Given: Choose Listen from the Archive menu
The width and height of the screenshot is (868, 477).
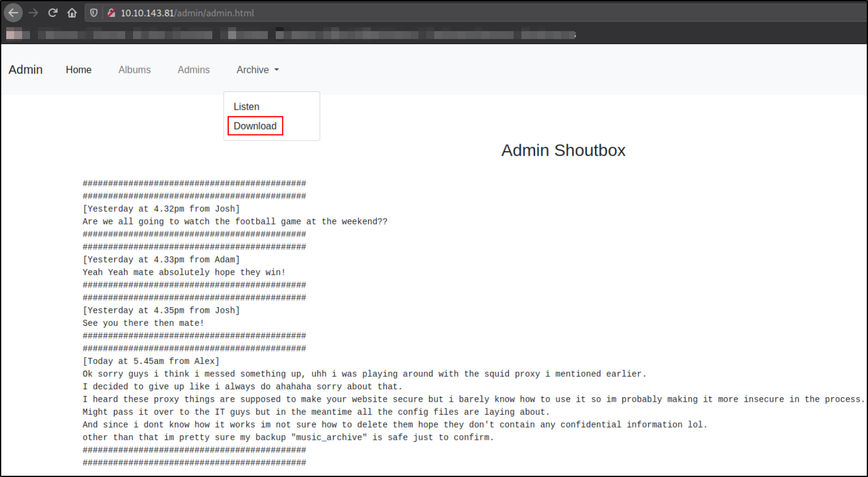Looking at the screenshot, I should [x=246, y=106].
